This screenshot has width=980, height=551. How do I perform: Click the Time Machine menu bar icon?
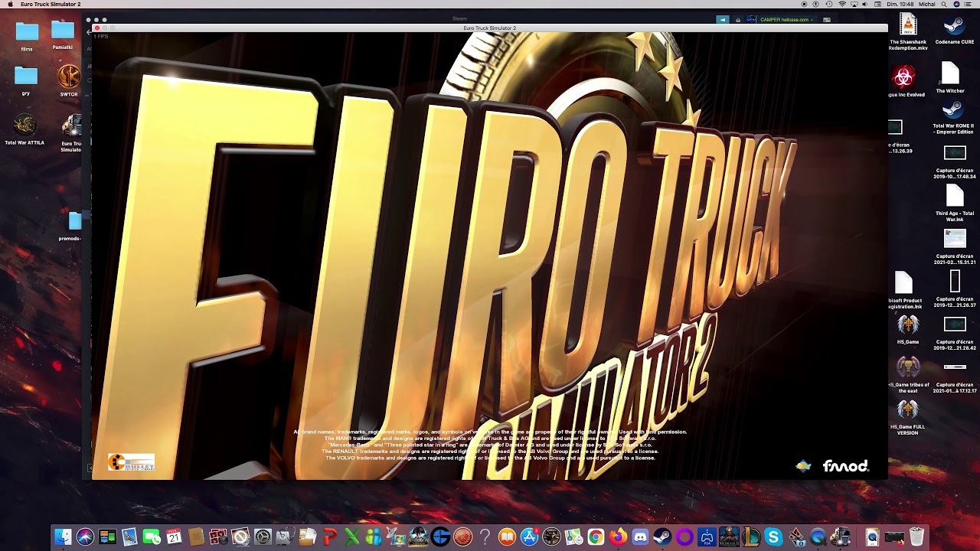[828, 5]
